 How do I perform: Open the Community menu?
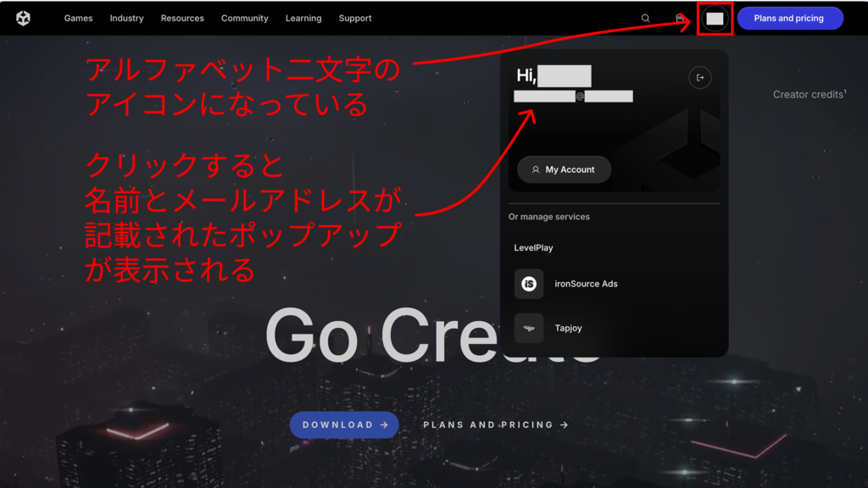point(244,18)
